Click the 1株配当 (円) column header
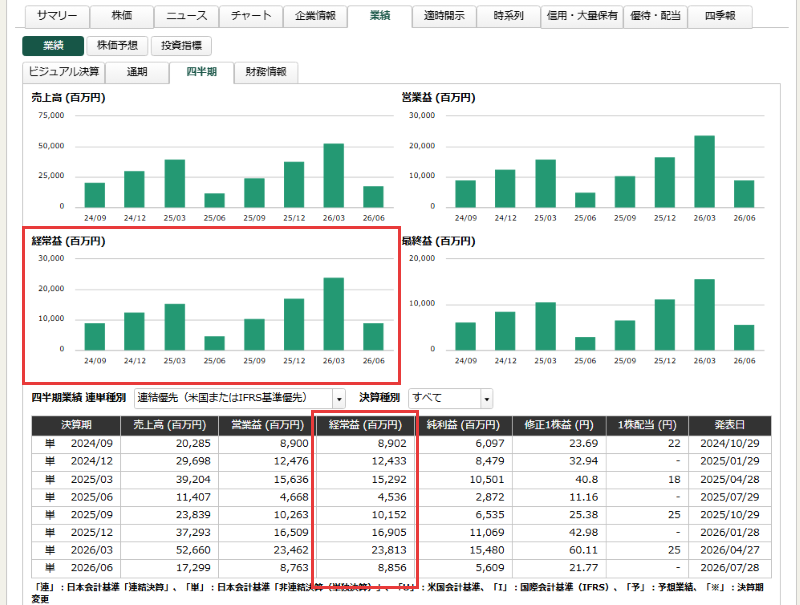 tap(647, 425)
